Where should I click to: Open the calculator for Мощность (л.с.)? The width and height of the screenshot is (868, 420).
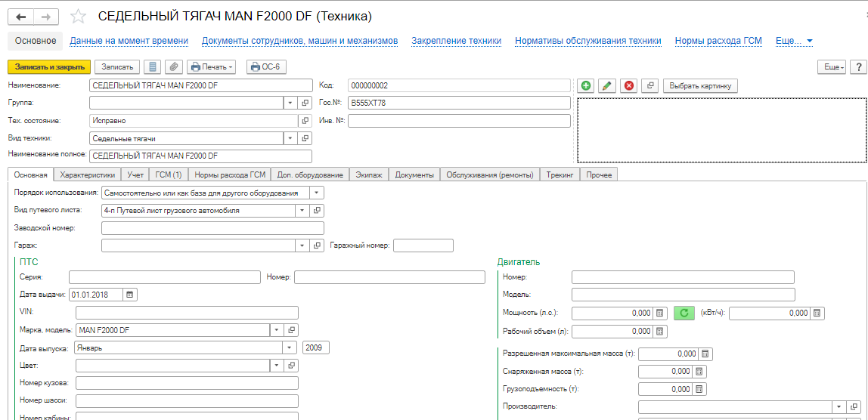pyautogui.click(x=660, y=313)
